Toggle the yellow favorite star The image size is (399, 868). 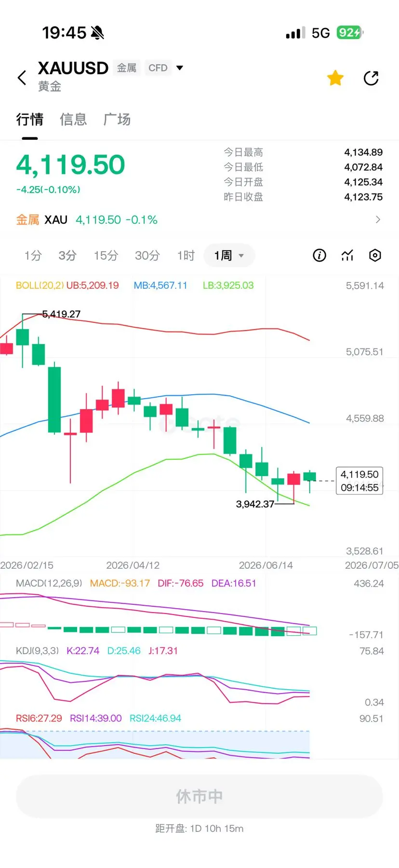pyautogui.click(x=335, y=78)
